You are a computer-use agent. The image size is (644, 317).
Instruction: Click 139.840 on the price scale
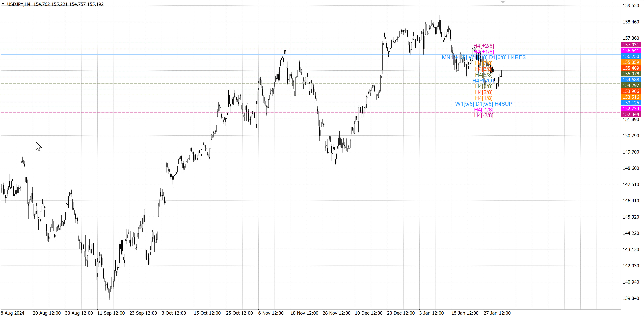pyautogui.click(x=631, y=298)
